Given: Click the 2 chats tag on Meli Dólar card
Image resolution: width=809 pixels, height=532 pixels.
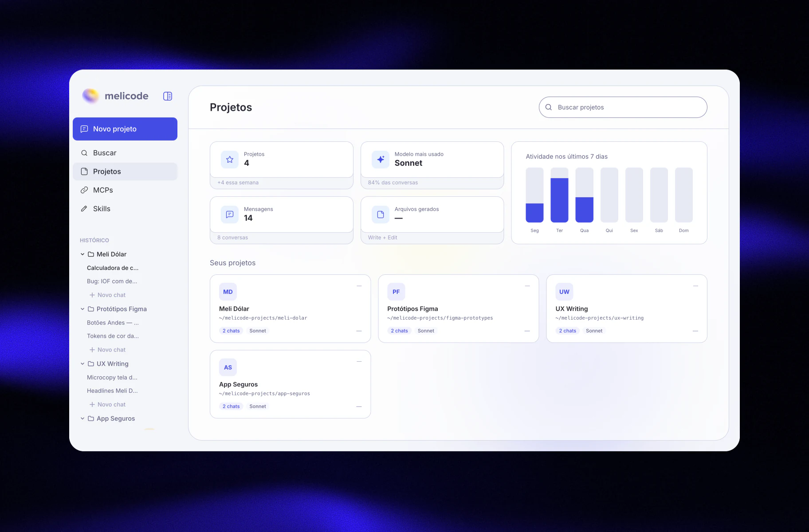Looking at the screenshot, I should 231,331.
